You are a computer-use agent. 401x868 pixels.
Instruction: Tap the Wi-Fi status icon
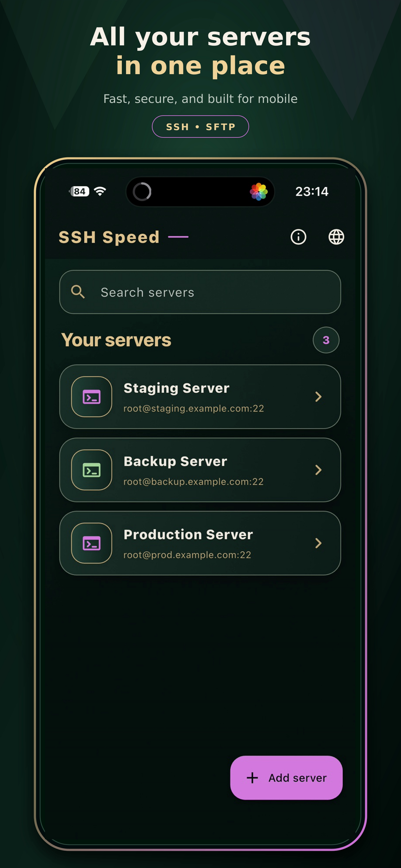coord(100,192)
